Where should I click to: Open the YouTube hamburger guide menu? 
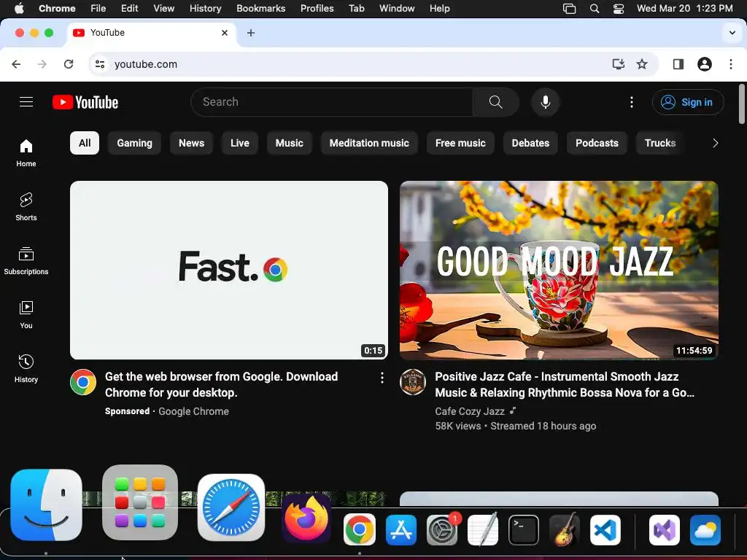26,102
